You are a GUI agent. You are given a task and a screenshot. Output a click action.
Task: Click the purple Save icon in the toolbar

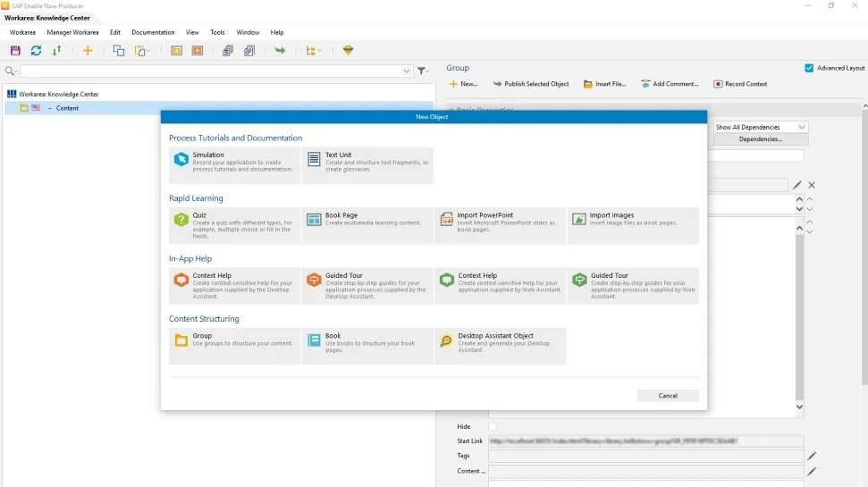tap(15, 50)
